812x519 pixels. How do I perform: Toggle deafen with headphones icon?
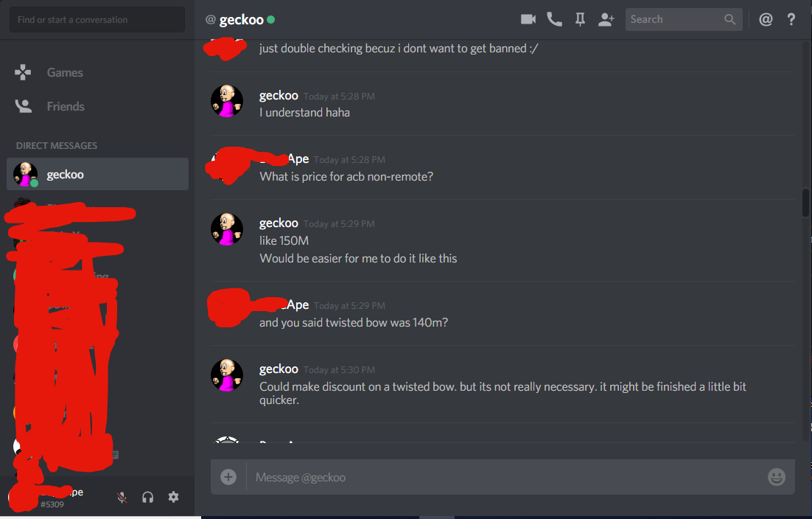[x=147, y=497]
